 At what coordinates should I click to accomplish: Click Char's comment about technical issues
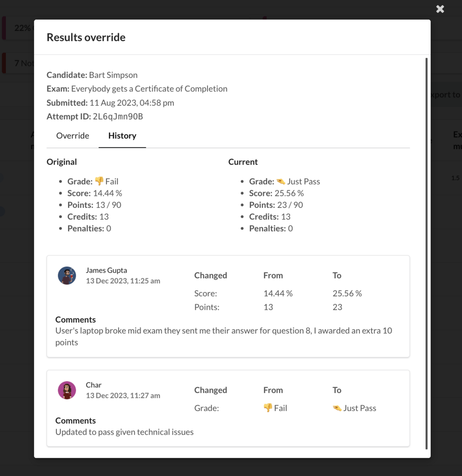click(x=125, y=432)
